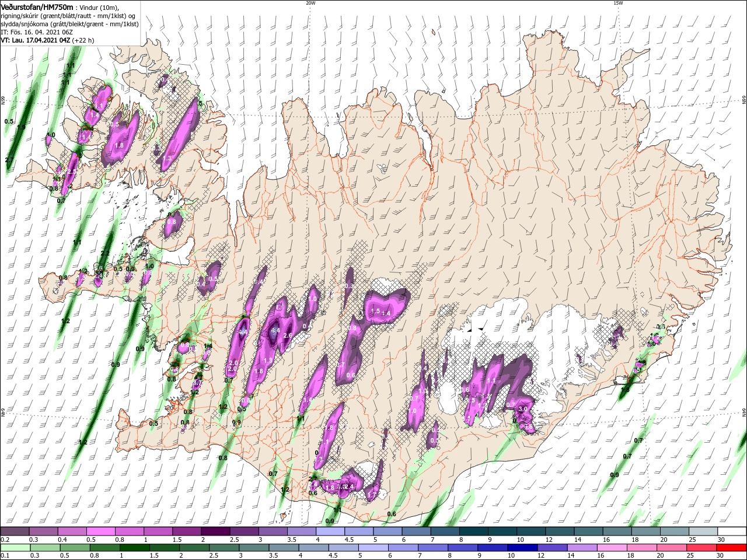Click the '1.5' label under the upper legend
The image size is (747, 560).
(x=177, y=540)
